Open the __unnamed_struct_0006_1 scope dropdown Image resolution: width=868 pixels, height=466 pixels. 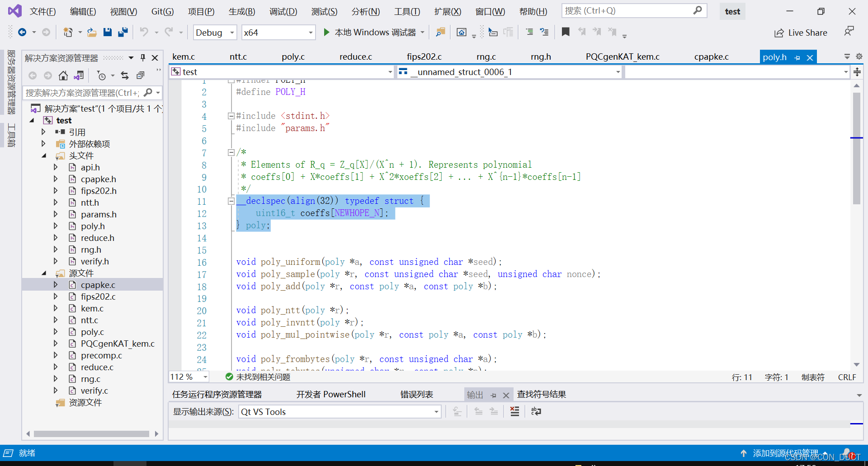pos(509,72)
